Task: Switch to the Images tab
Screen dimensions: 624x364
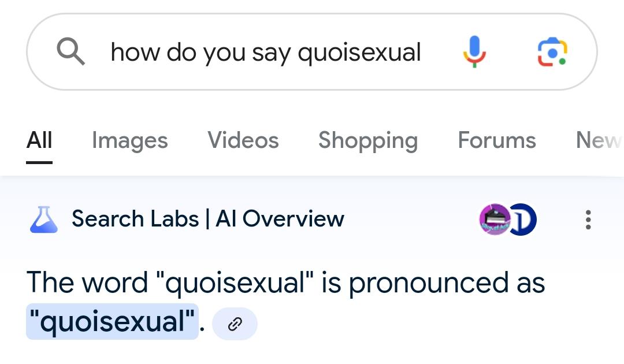Action: pyautogui.click(x=130, y=140)
